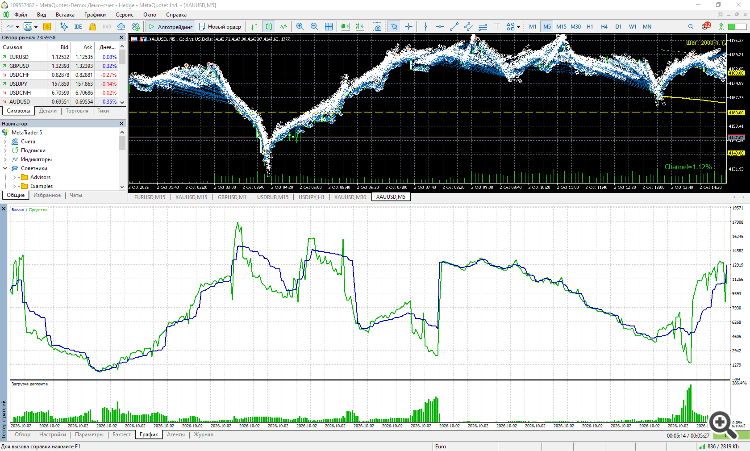
Task: Click the green connection status bar
Action: (x=737, y=27)
